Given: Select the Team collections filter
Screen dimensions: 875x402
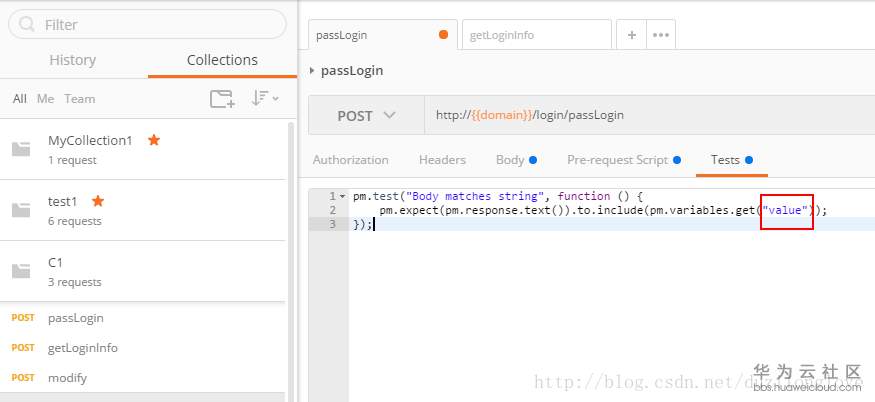Looking at the screenshot, I should 80,99.
